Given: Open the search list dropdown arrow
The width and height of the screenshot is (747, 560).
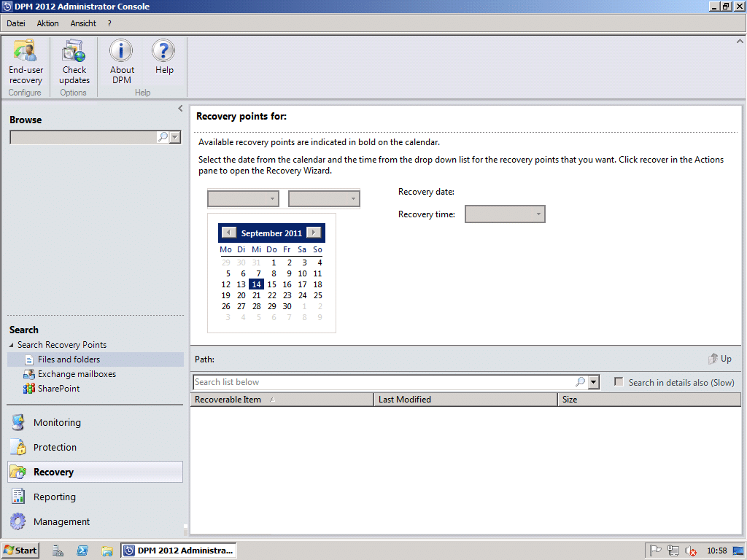Looking at the screenshot, I should [x=594, y=382].
